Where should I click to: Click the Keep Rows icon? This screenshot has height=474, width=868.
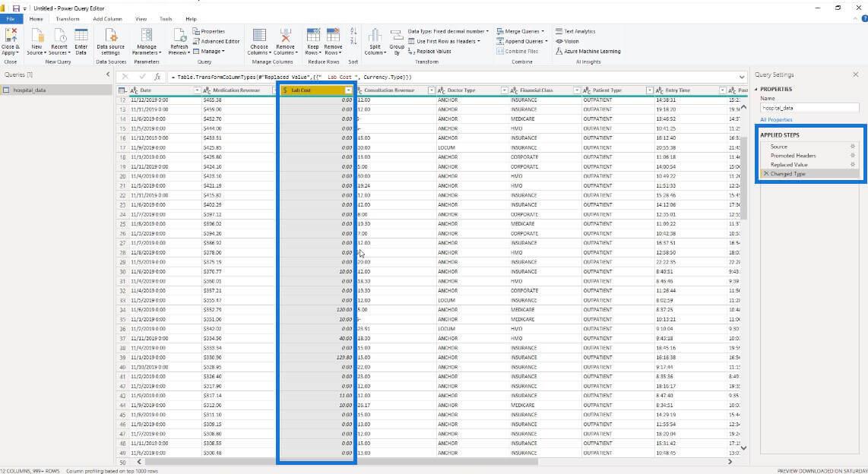coord(313,35)
